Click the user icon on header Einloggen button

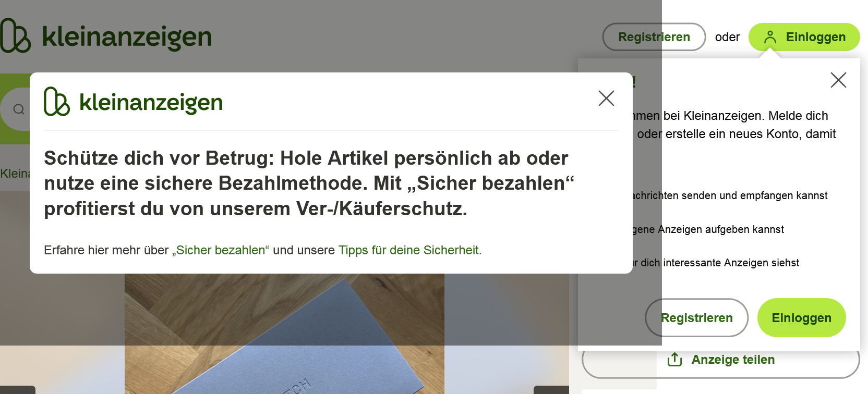click(770, 37)
